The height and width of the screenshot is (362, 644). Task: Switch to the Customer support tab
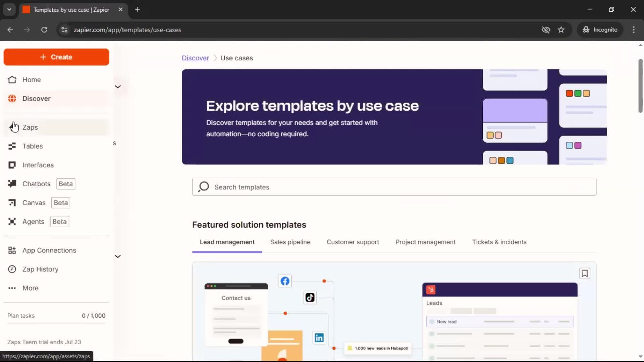(x=353, y=242)
